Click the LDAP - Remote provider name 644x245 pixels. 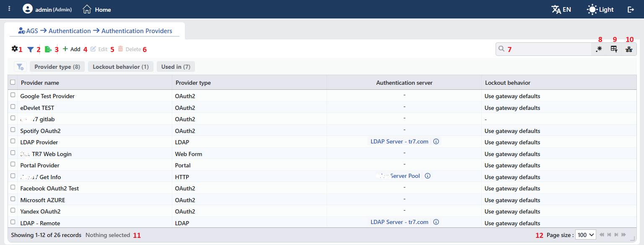[40, 223]
